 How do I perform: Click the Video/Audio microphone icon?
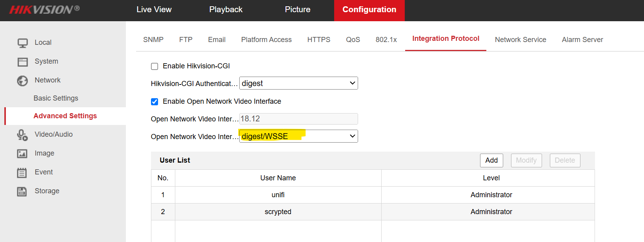point(22,135)
